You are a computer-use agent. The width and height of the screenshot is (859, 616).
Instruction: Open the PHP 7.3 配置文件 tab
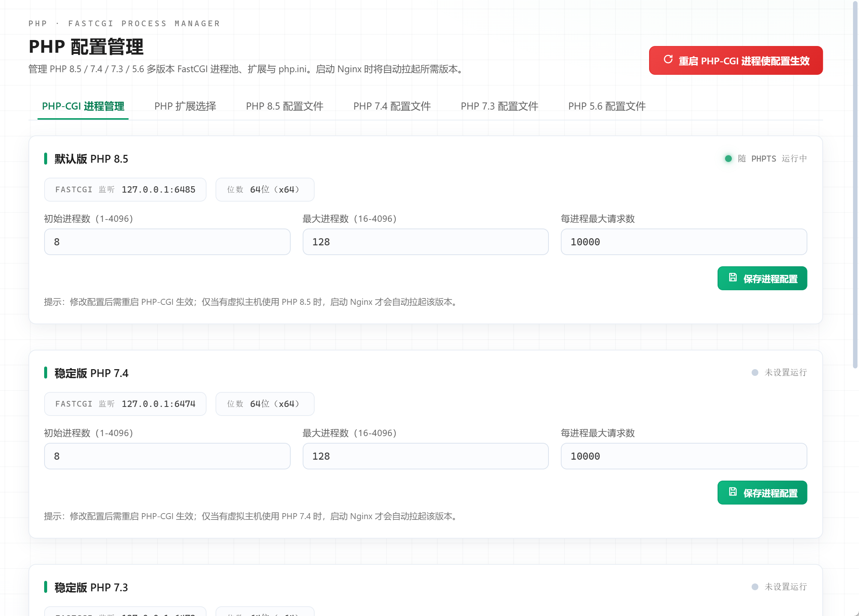coord(499,106)
